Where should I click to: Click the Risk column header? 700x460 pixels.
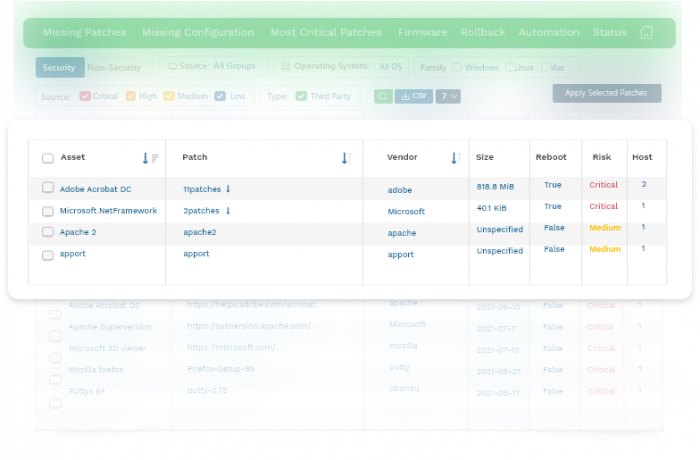point(602,157)
